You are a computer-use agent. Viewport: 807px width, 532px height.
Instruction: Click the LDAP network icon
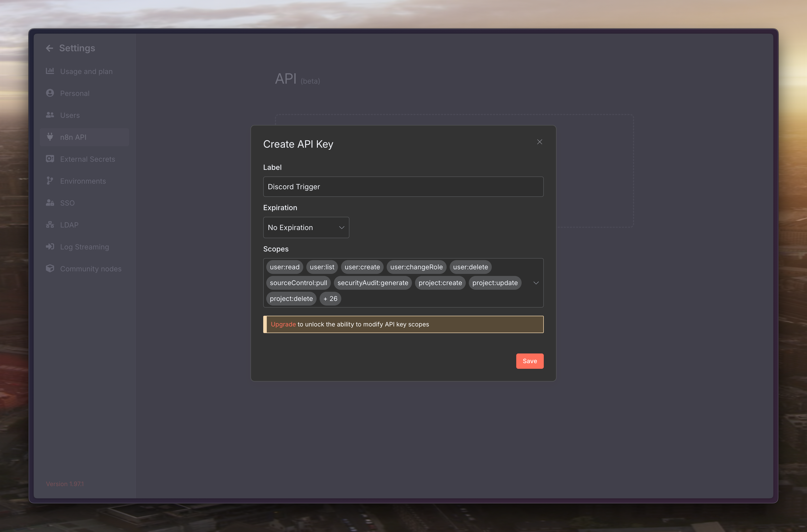click(50, 225)
